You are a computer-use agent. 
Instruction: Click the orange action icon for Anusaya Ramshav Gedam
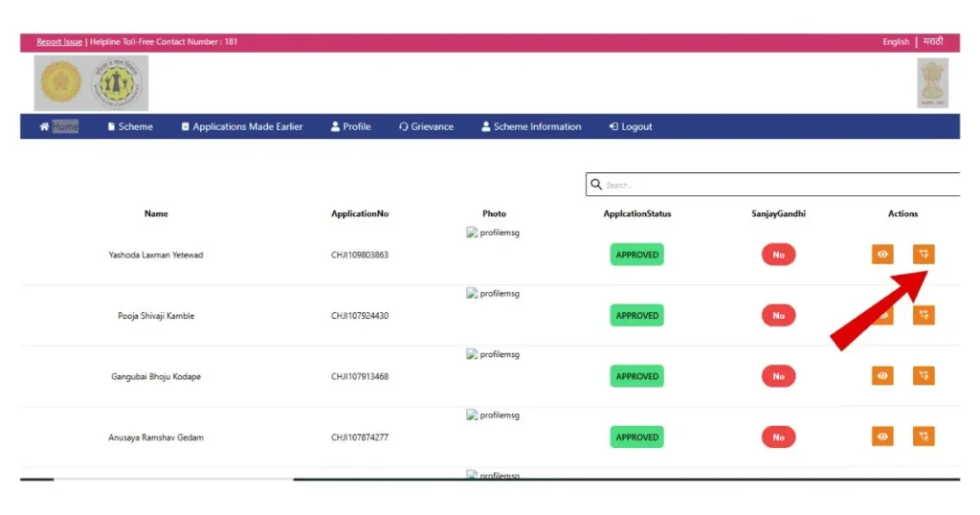tap(924, 437)
